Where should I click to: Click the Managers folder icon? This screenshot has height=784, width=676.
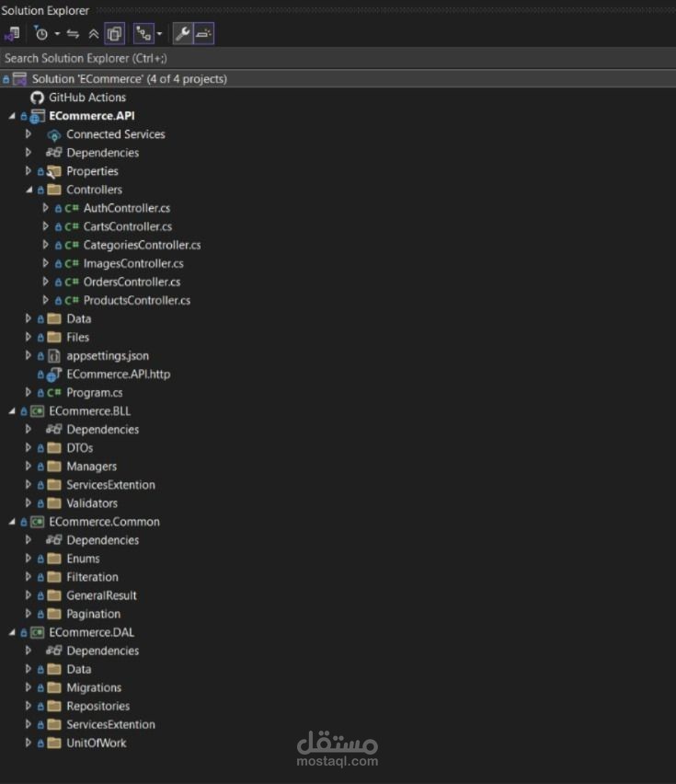pos(53,467)
